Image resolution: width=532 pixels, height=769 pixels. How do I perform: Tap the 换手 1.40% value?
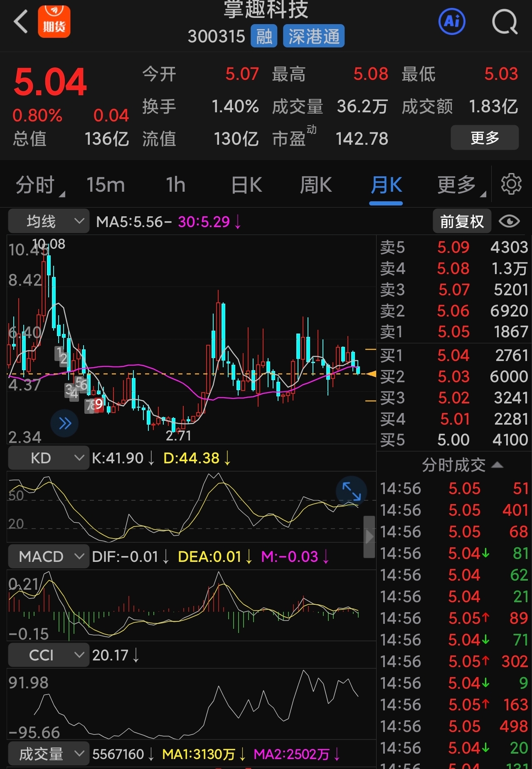(x=235, y=106)
